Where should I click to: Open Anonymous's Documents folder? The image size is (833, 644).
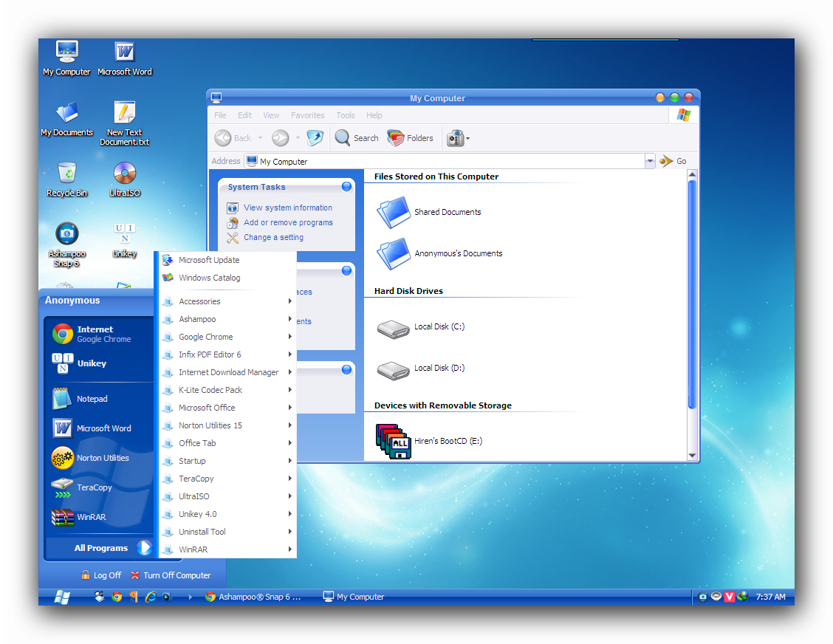pos(439,253)
